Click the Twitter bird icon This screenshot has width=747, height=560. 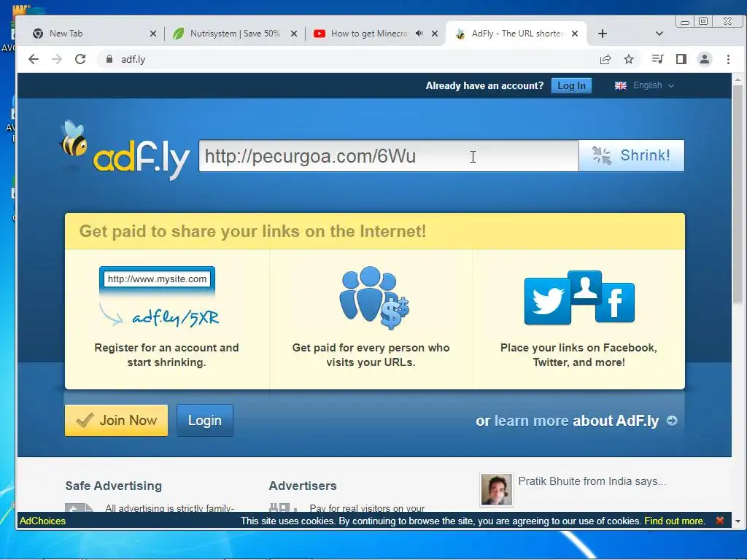[547, 302]
